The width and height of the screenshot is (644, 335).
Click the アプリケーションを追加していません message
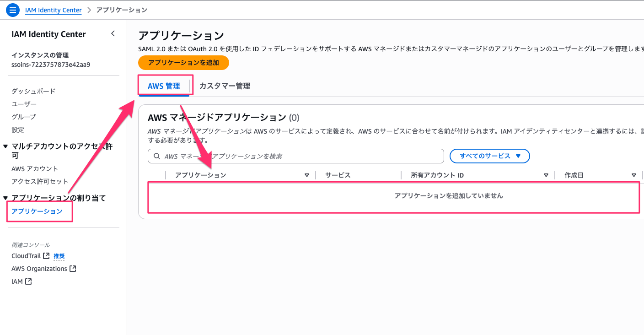(x=449, y=195)
